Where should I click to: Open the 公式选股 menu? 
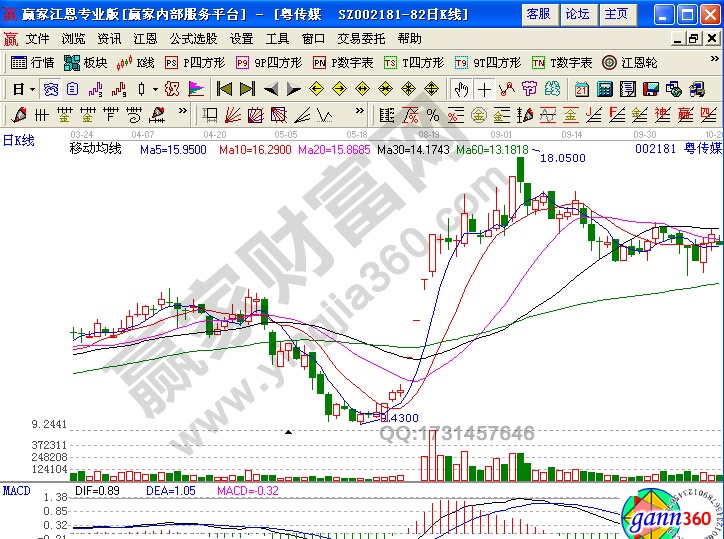192,38
